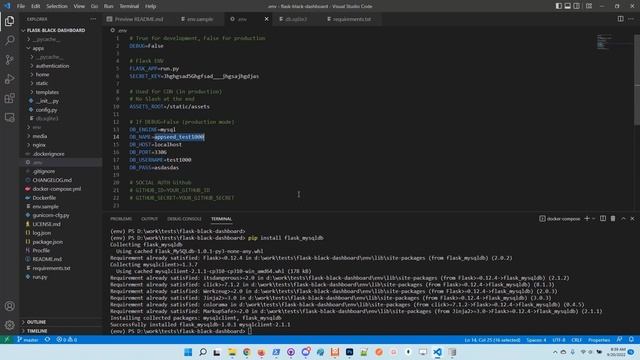This screenshot has height=360, width=640.
Task: Click the master branch in status bar
Action: click(x=28, y=340)
